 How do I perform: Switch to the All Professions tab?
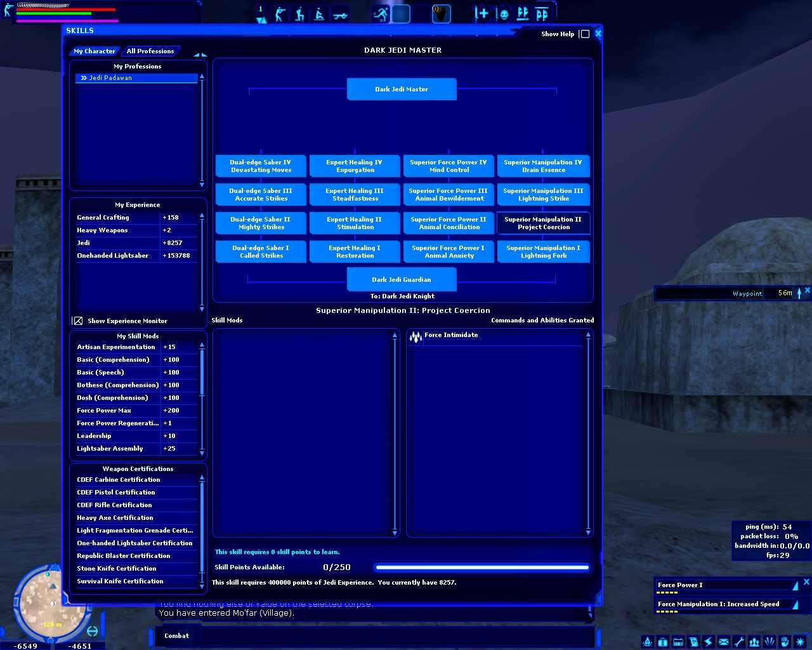click(x=150, y=51)
